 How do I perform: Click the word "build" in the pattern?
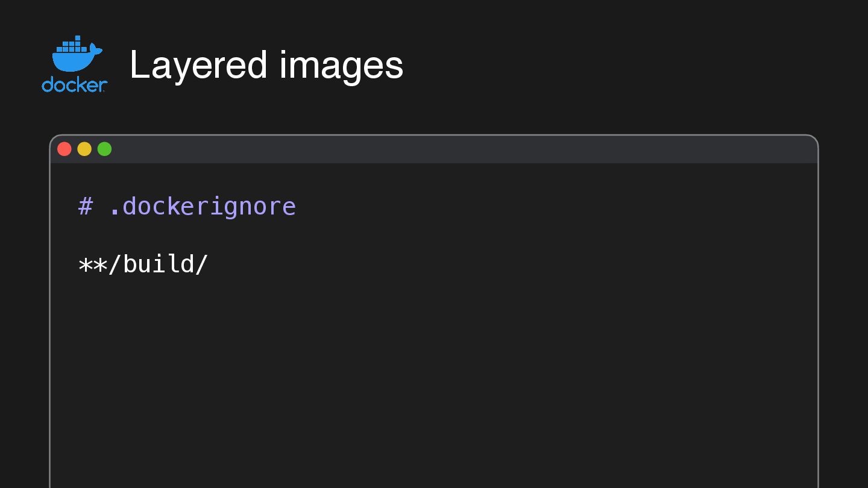point(158,264)
